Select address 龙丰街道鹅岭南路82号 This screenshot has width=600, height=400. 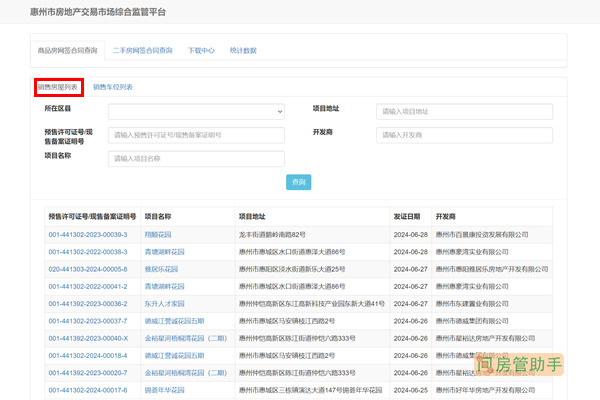click(x=272, y=235)
